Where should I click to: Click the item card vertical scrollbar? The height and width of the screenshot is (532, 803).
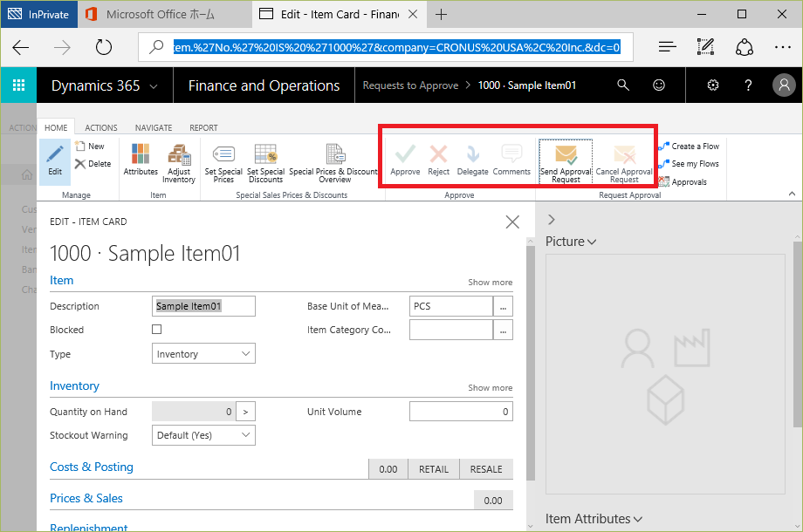tap(531, 363)
